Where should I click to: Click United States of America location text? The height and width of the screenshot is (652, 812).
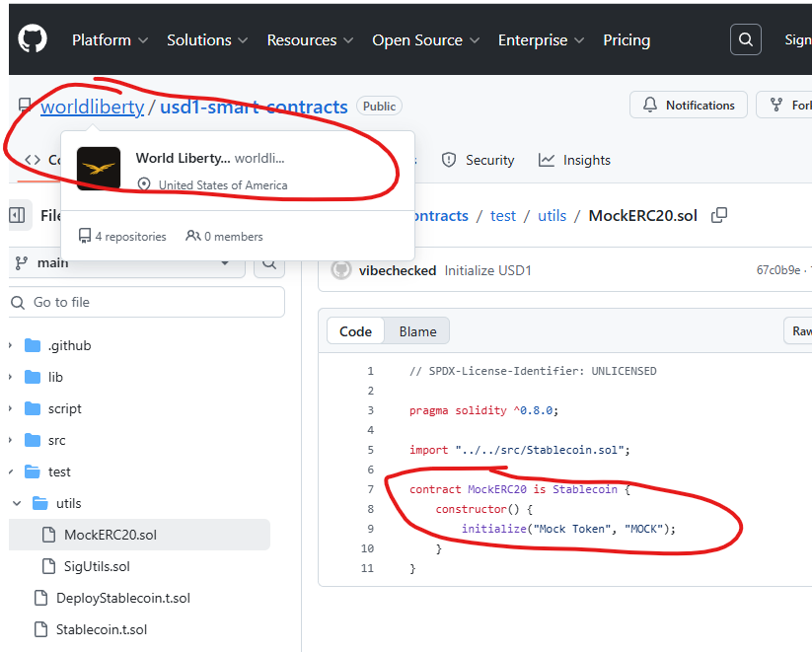click(x=223, y=184)
